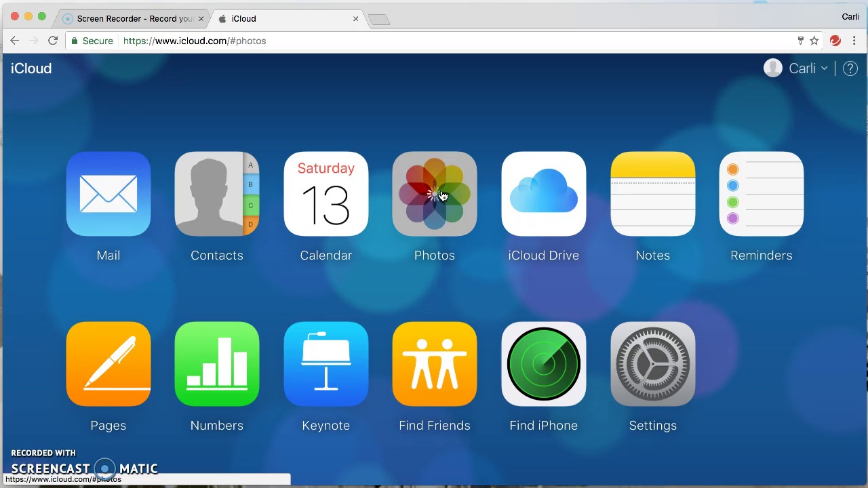Image resolution: width=868 pixels, height=488 pixels.
Task: Launch the Keynote app icon
Action: (326, 364)
